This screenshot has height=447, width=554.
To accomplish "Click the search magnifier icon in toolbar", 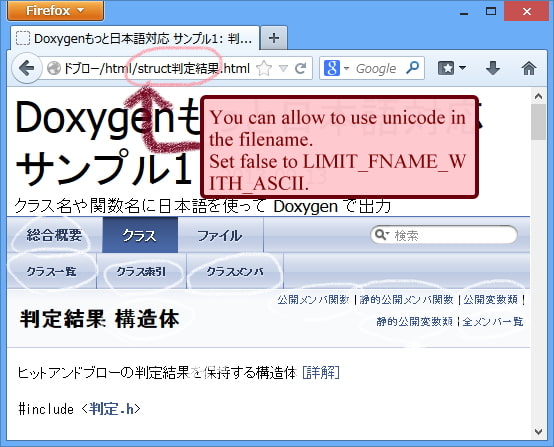I will click(x=412, y=67).
